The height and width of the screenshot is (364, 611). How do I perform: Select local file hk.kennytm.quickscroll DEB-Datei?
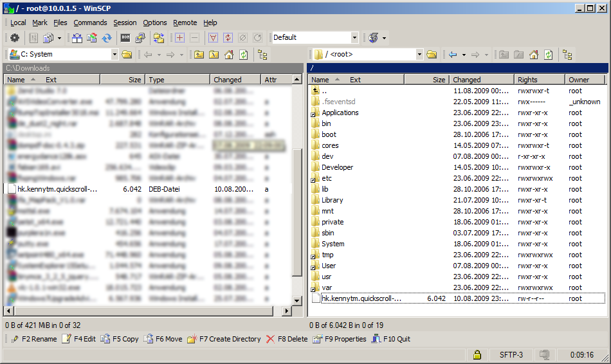148,189
